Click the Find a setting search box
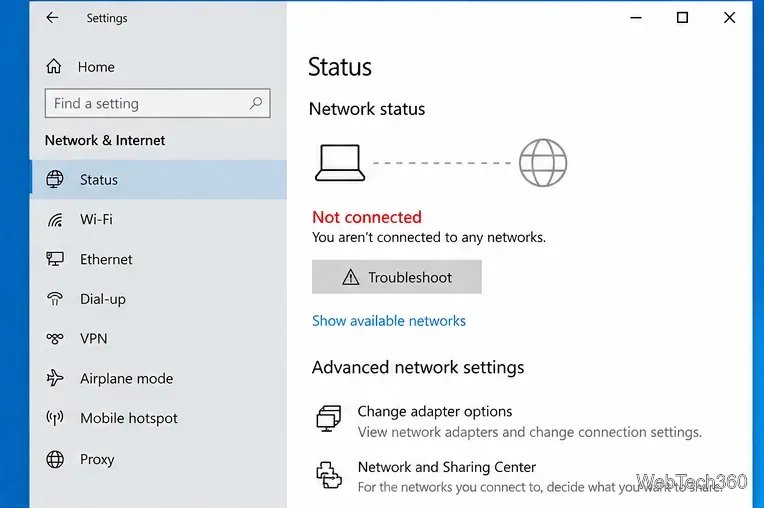This screenshot has width=764, height=508. pos(157,103)
